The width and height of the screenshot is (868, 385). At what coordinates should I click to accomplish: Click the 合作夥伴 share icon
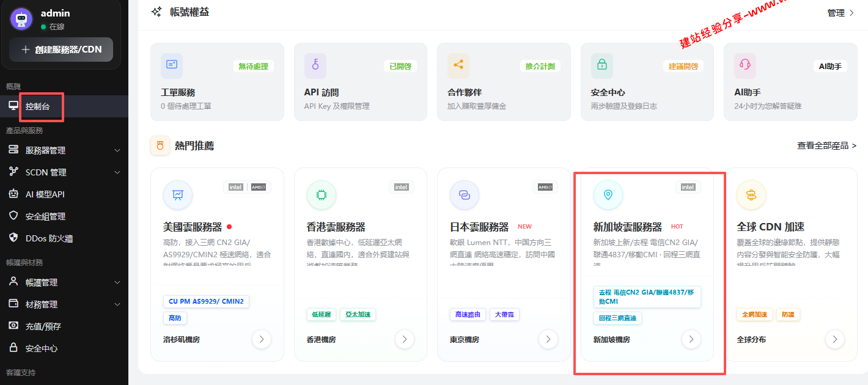458,65
